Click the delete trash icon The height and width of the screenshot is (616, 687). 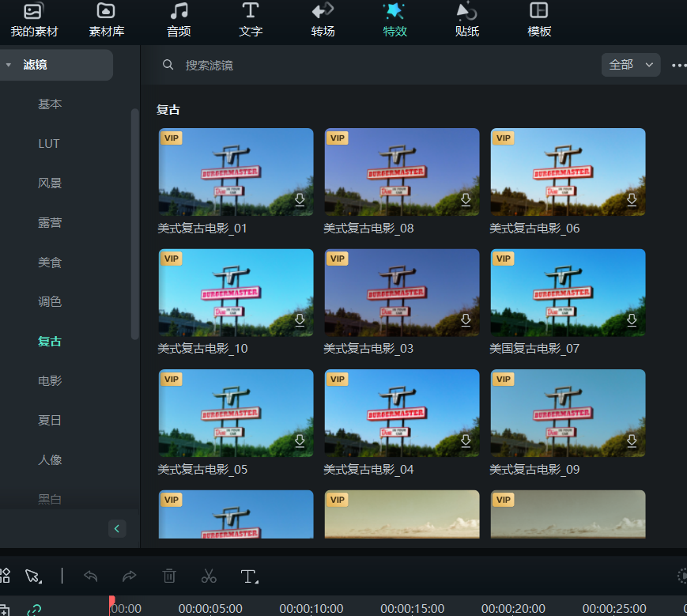pyautogui.click(x=169, y=576)
